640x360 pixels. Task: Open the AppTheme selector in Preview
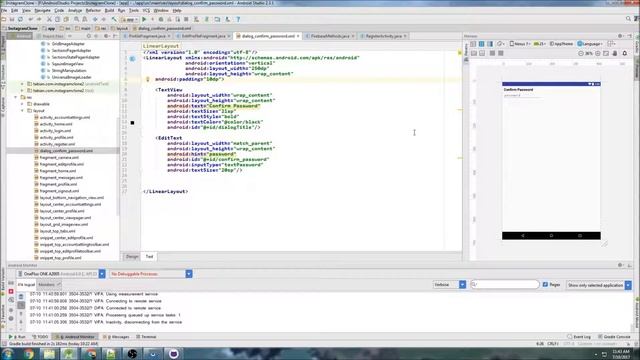[x=561, y=44]
